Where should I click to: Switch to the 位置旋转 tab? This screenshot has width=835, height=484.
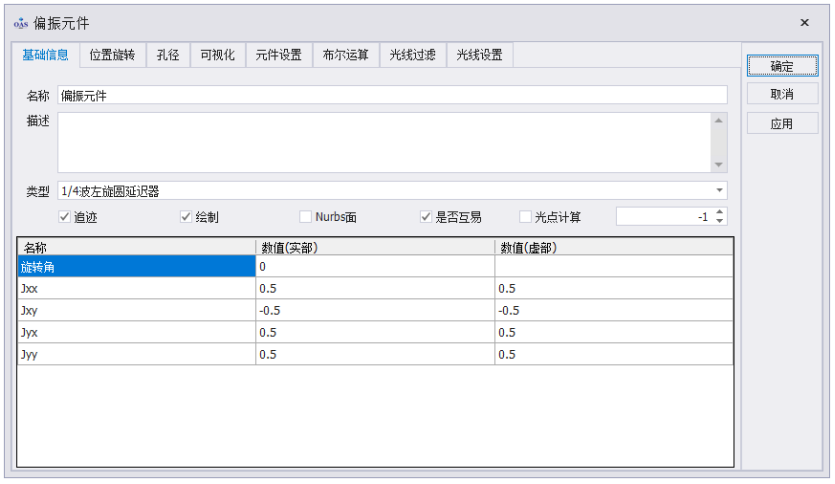112,55
